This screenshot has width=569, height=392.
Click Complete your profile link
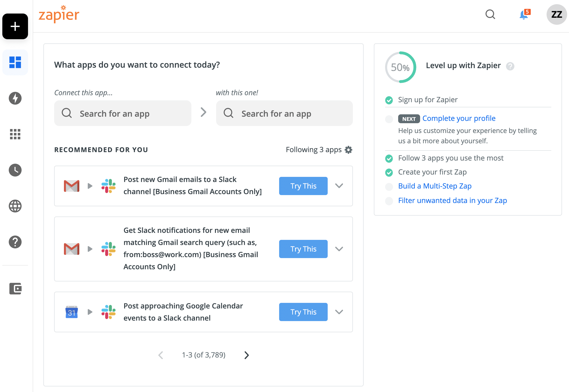pos(459,118)
